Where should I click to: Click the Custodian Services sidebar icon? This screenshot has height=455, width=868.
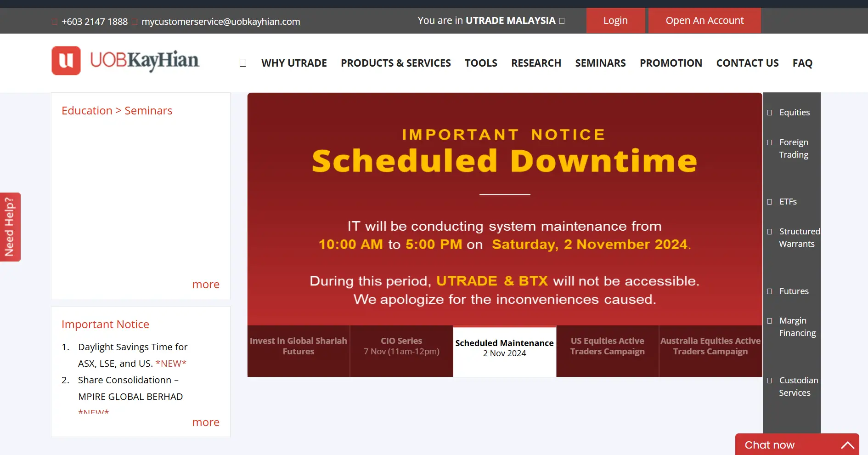click(x=769, y=380)
